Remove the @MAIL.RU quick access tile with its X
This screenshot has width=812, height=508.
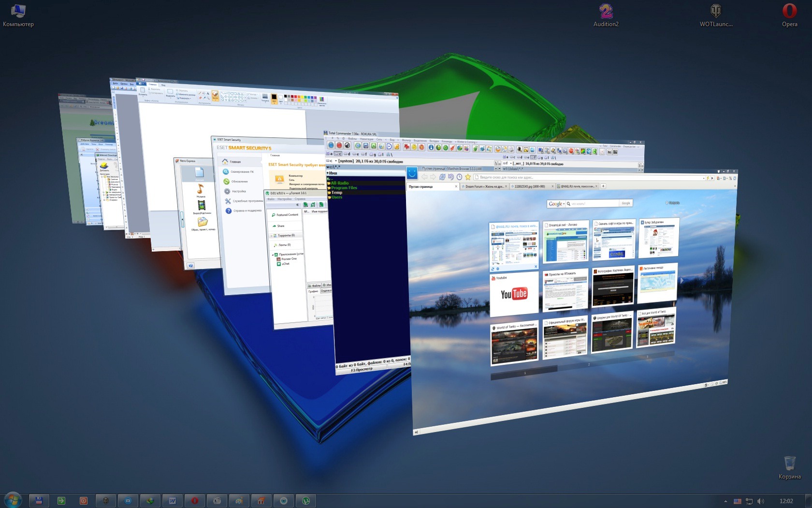pyautogui.click(x=536, y=267)
